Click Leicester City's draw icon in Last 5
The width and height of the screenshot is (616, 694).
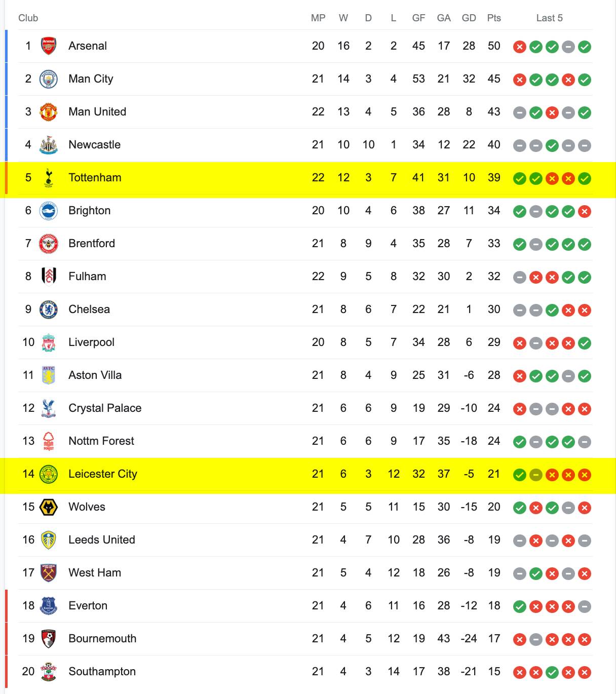coord(536,475)
